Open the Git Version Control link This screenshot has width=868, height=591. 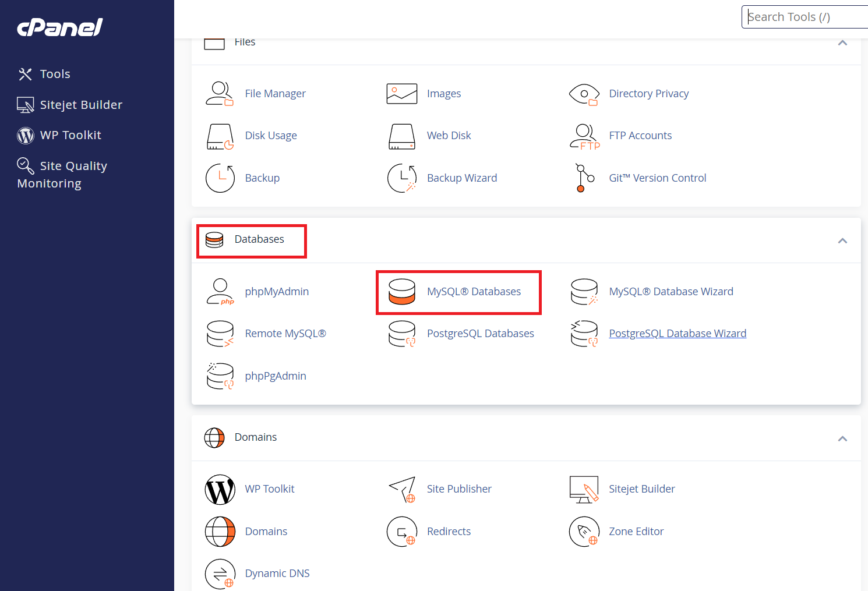658,178
